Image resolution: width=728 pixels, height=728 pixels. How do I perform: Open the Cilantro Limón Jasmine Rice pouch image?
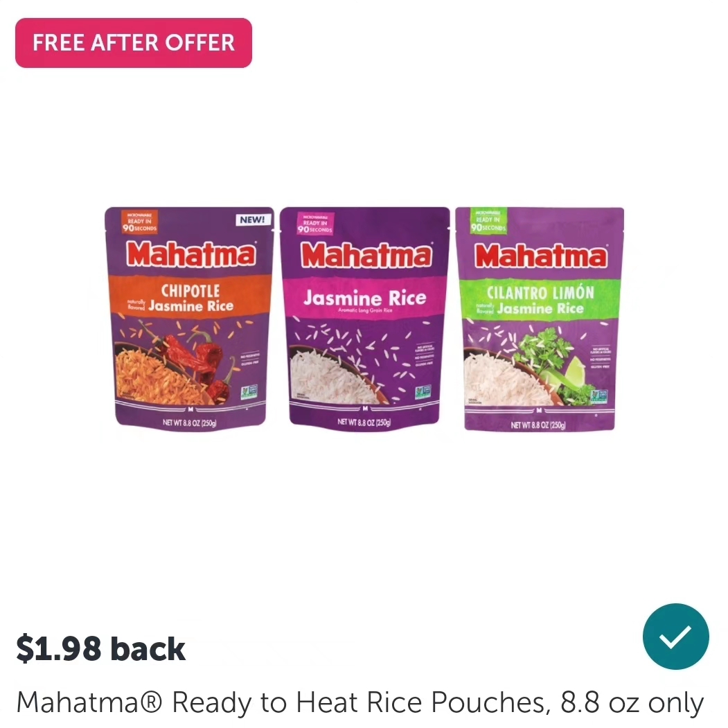click(x=540, y=319)
